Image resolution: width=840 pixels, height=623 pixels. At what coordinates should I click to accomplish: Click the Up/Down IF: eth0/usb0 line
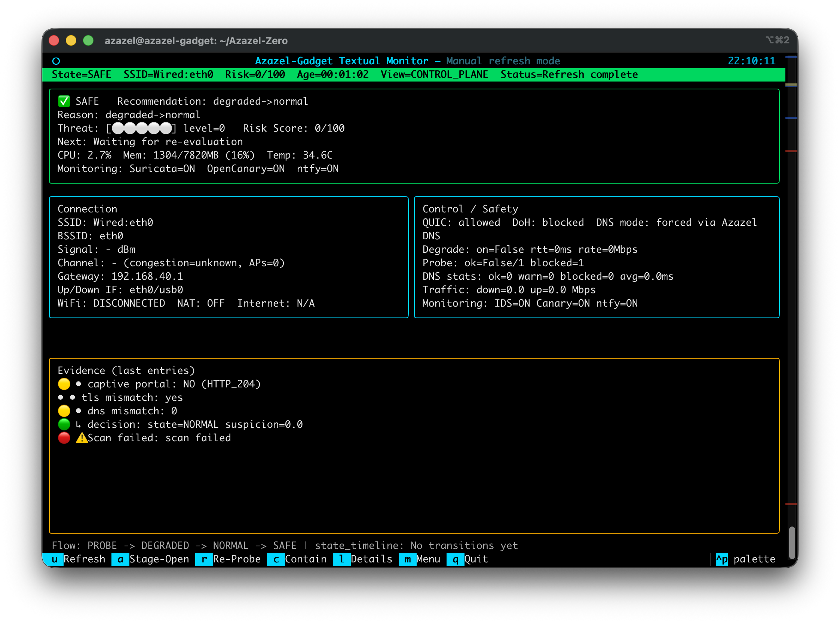120,290
